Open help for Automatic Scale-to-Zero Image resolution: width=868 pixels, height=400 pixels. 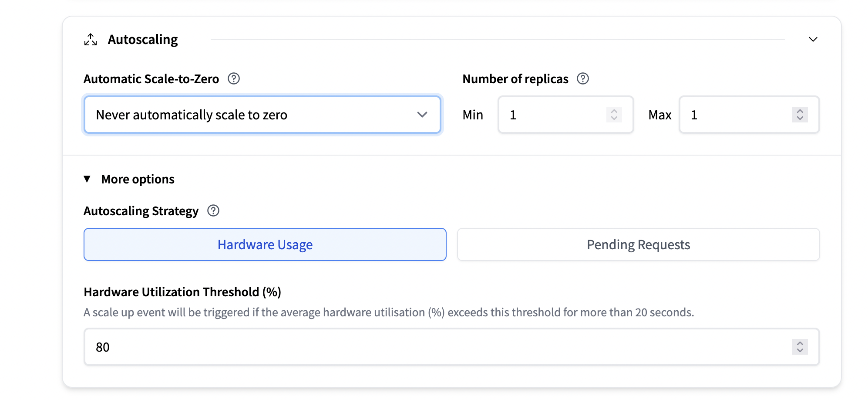coord(234,79)
